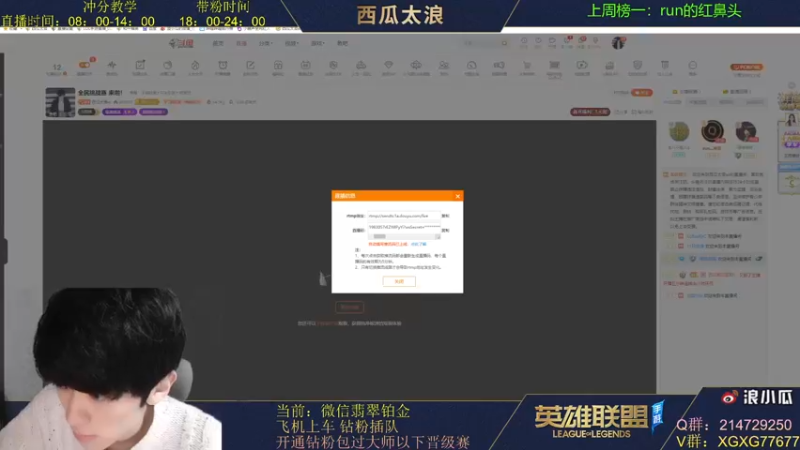Click the second purple tag under room title
Screen dimensions: 800x450
[154, 112]
